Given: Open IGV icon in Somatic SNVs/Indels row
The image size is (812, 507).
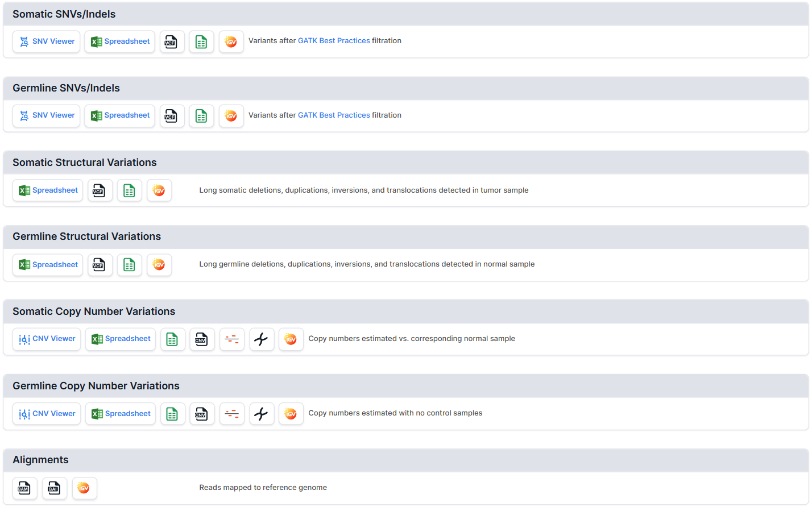Looking at the screenshot, I should pyautogui.click(x=231, y=41).
